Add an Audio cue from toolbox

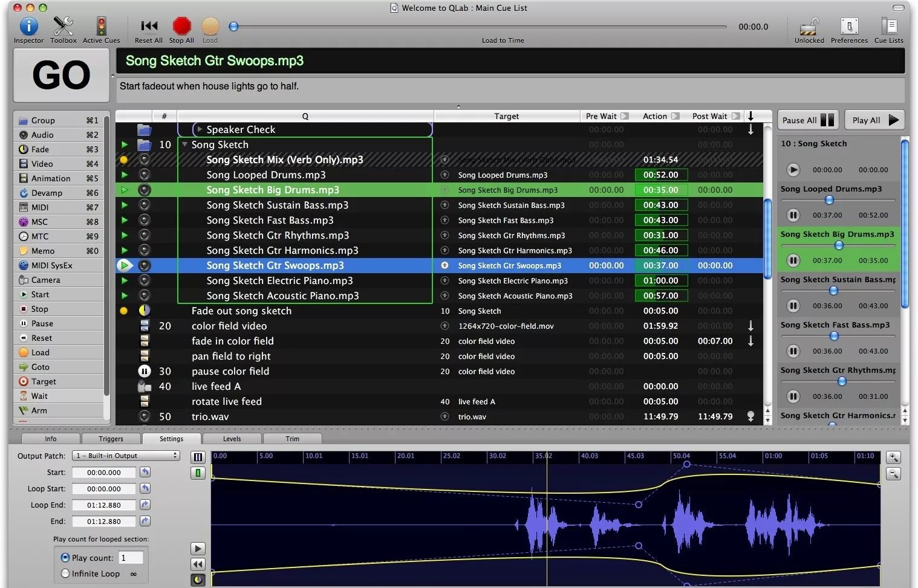[x=59, y=135]
